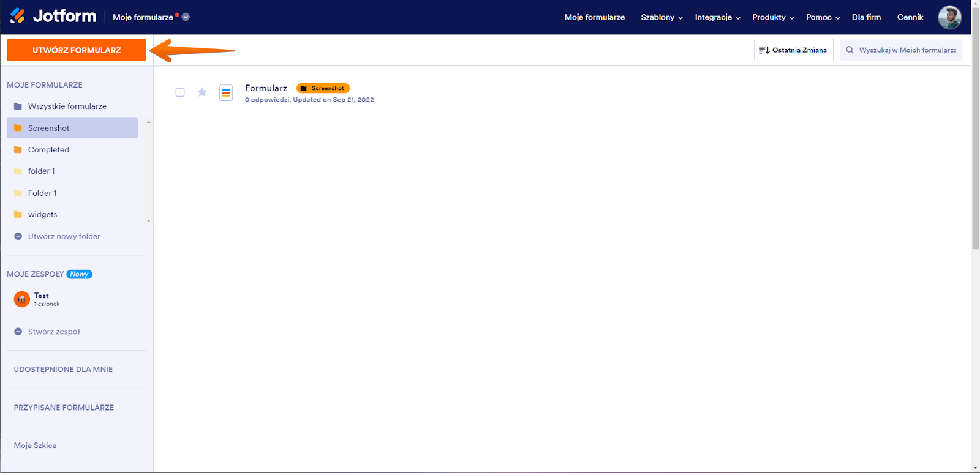Click the Jotform wordmark text
This screenshot has height=473, width=980.
point(64,16)
